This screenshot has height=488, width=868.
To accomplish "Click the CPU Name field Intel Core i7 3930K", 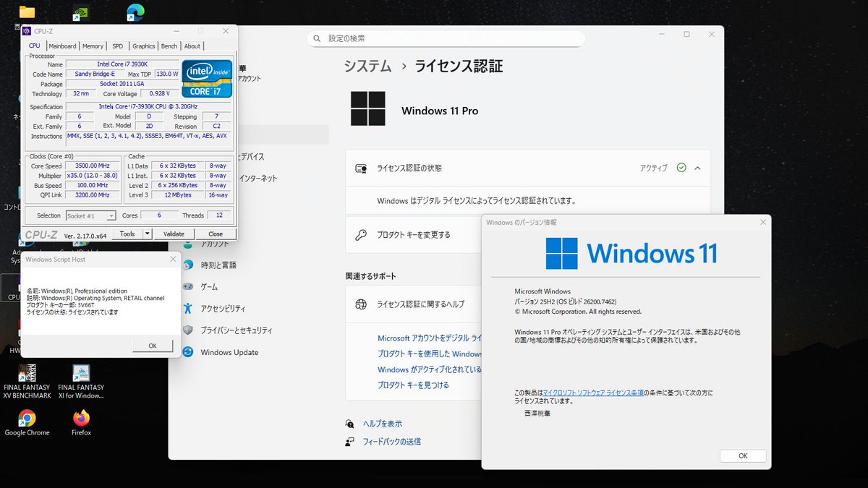I will point(123,64).
